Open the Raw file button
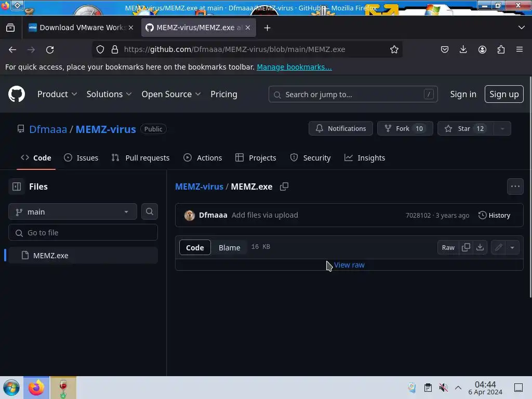 click(x=448, y=247)
